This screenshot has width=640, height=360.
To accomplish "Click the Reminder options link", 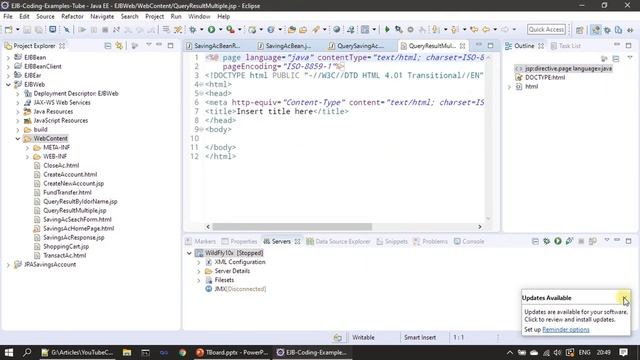I will click(x=566, y=329).
